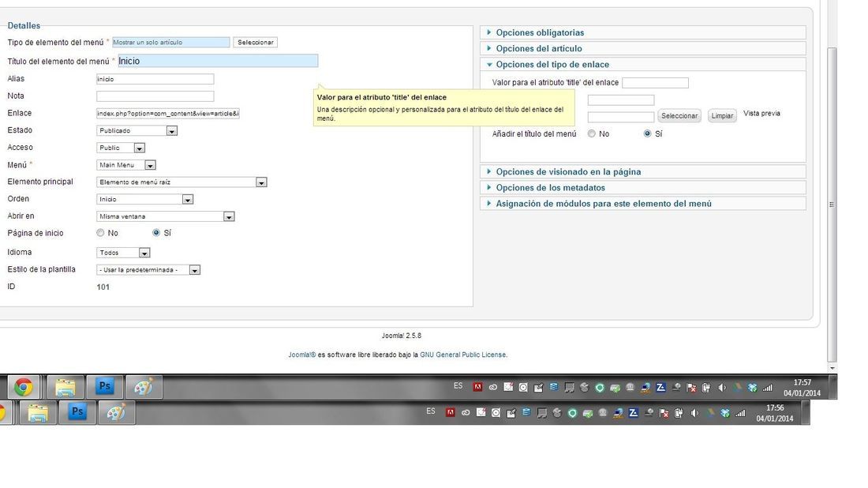Image resolution: width=868 pixels, height=488 pixels.
Task: Set Página de inicio to Sí
Action: 156,233
